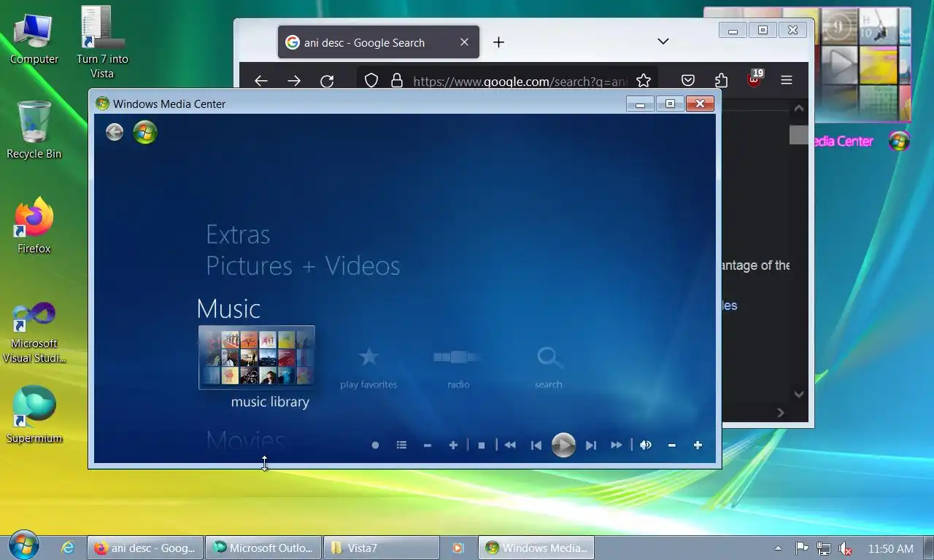The width and height of the screenshot is (934, 560).
Task: Open the Recycle Bin
Action: coord(34,131)
